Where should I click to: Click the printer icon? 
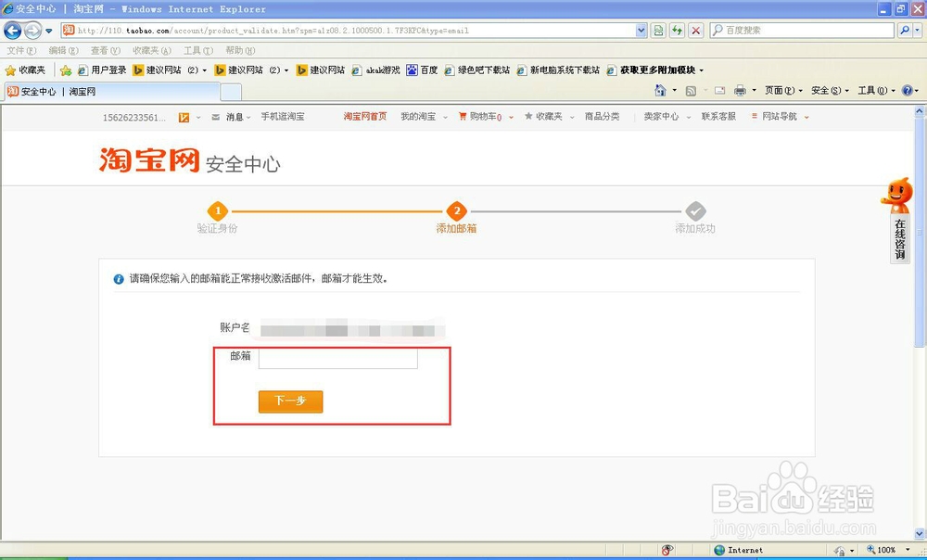pos(740,91)
